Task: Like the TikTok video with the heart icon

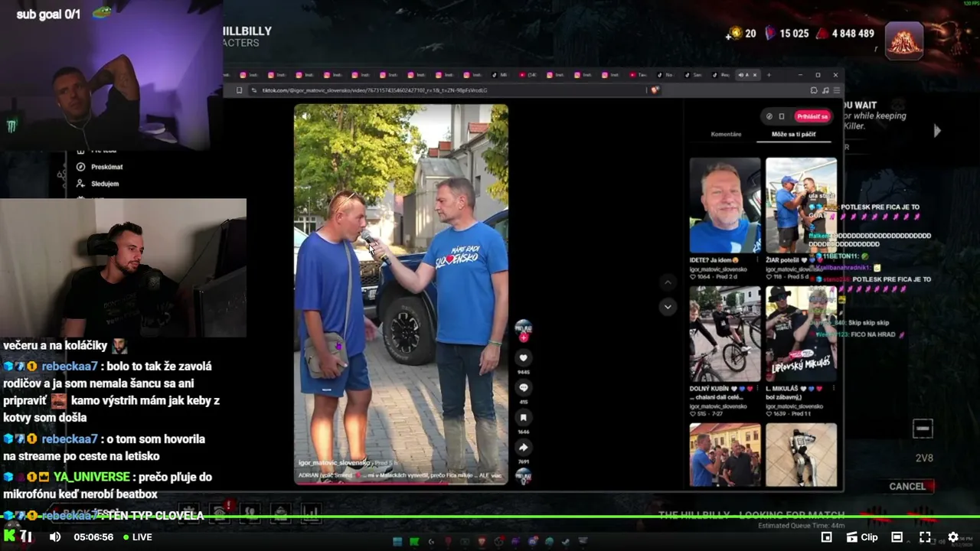Action: [524, 358]
